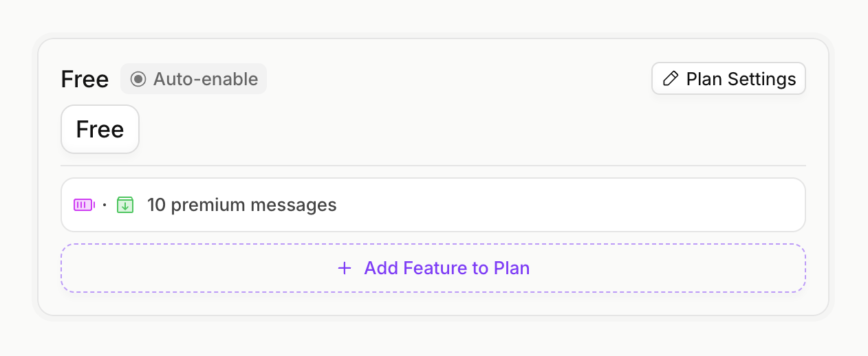Click the Free plan title
The image size is (868, 356).
pyautogui.click(x=85, y=79)
